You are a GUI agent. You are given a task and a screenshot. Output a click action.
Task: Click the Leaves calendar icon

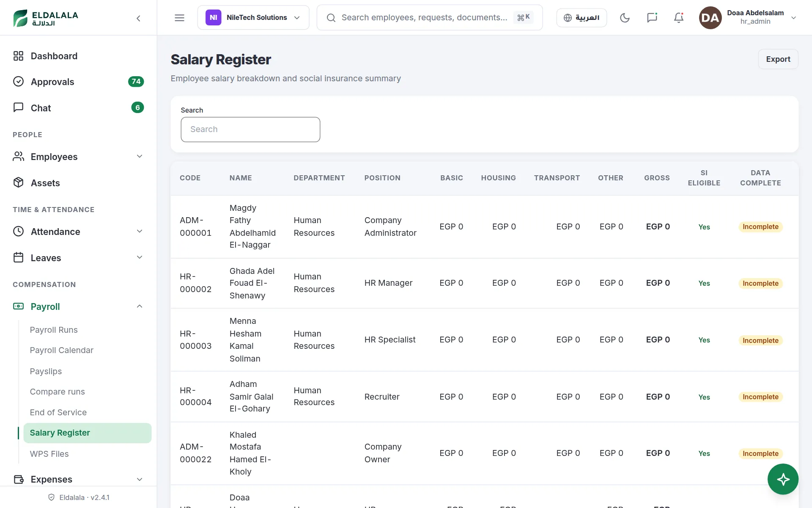click(18, 257)
